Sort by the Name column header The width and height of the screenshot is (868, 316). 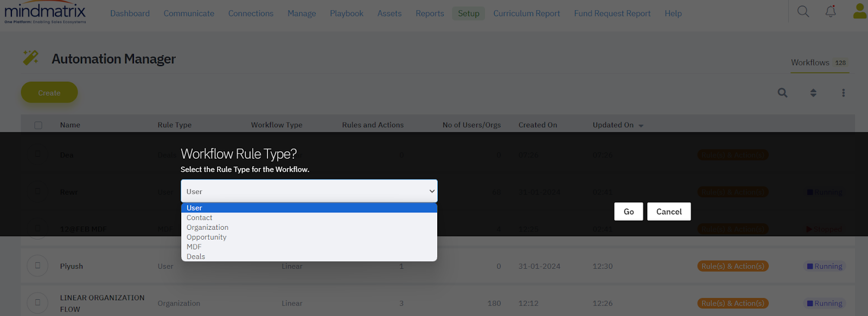click(x=70, y=125)
